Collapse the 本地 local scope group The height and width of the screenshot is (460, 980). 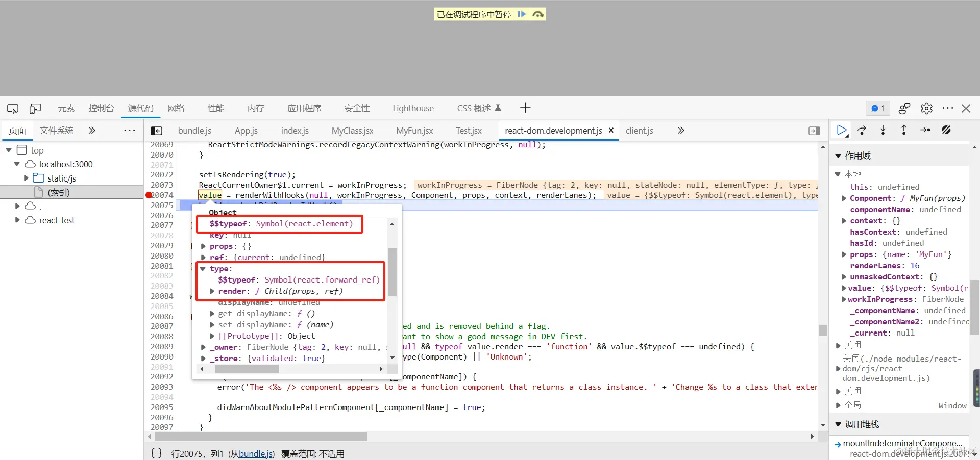[838, 174]
